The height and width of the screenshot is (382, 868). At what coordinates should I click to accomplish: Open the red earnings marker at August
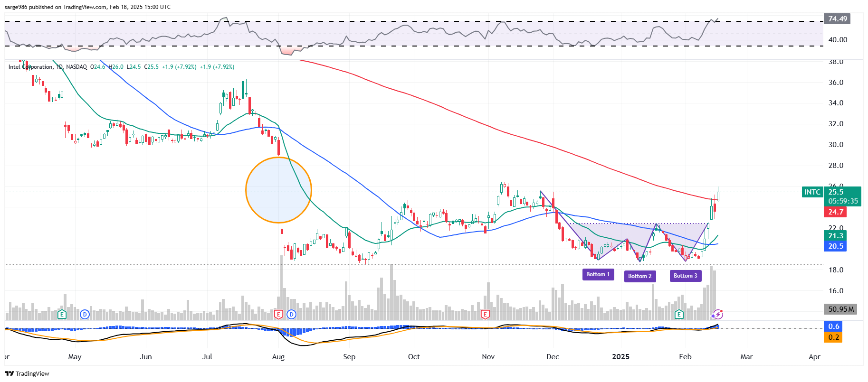pos(279,314)
